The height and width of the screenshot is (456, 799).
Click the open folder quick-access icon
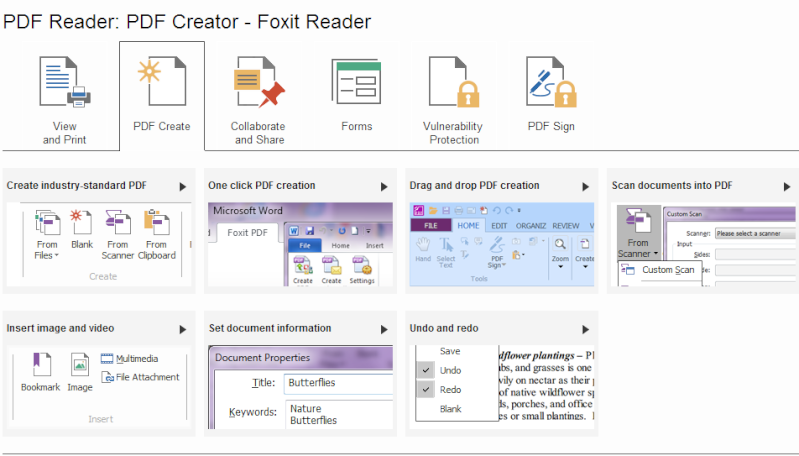(x=433, y=210)
